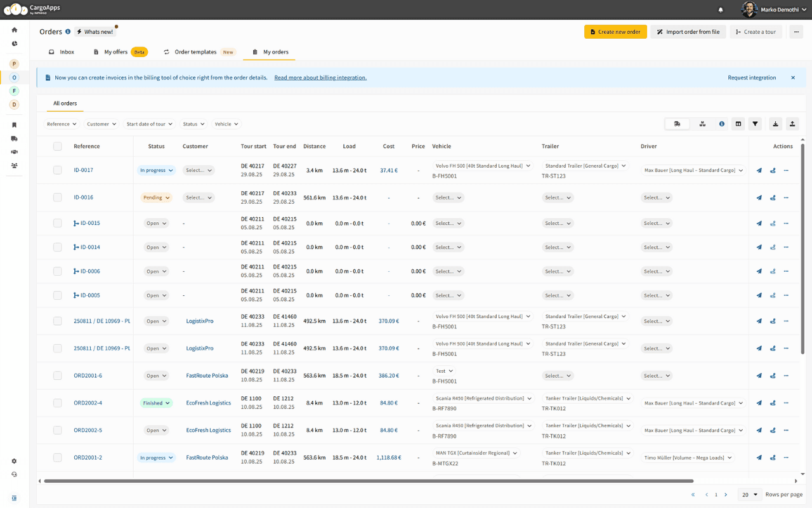Open the settings gear in the sidebar
812x508 pixels.
pos(15,461)
